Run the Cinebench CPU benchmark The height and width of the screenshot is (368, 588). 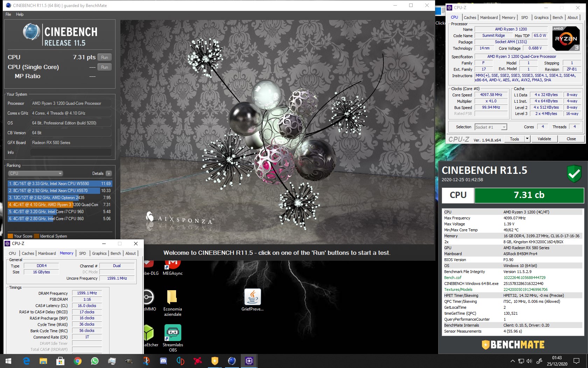click(x=104, y=57)
